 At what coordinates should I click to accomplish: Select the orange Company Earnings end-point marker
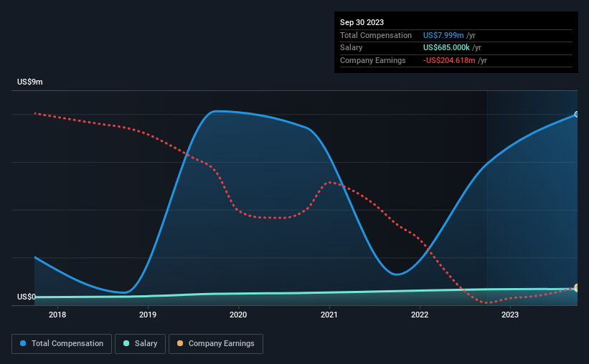577,287
